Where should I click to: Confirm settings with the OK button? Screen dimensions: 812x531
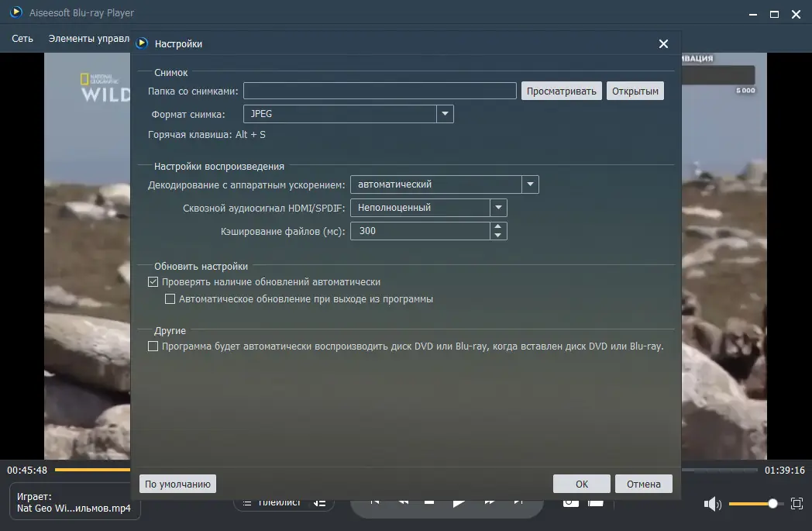pos(582,484)
